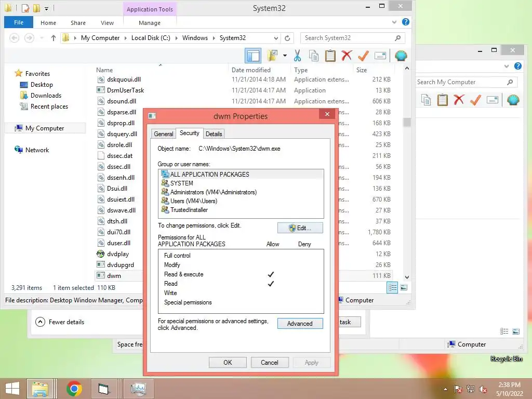Click the New folder icon in System32 toolbar
This screenshot has height=399, width=532.
point(272,56)
